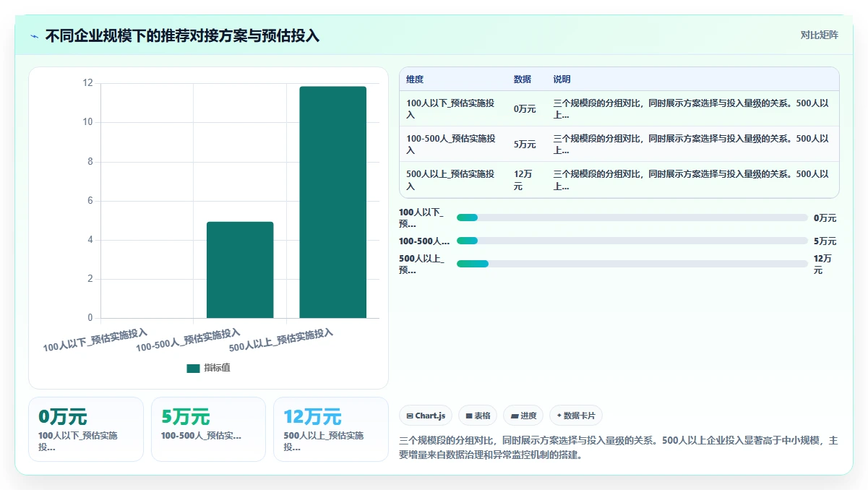Click table cell 100-500人_预估实施投入

coord(453,145)
